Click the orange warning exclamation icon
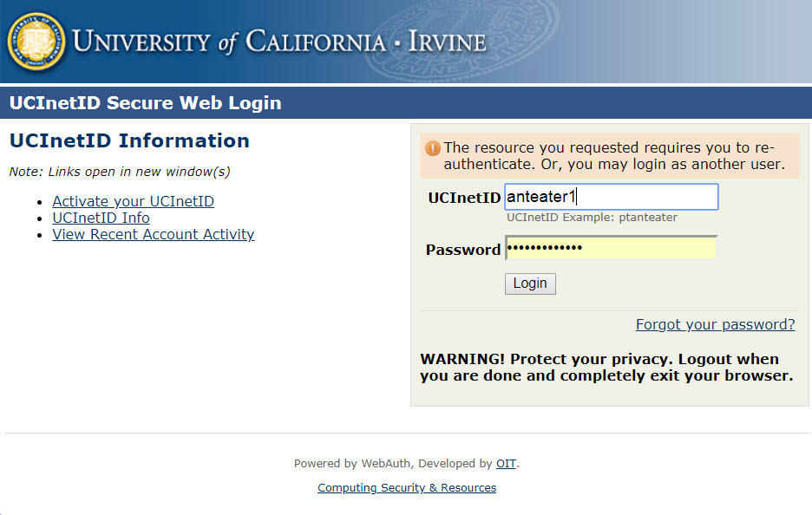This screenshot has width=812, height=515. (x=432, y=148)
